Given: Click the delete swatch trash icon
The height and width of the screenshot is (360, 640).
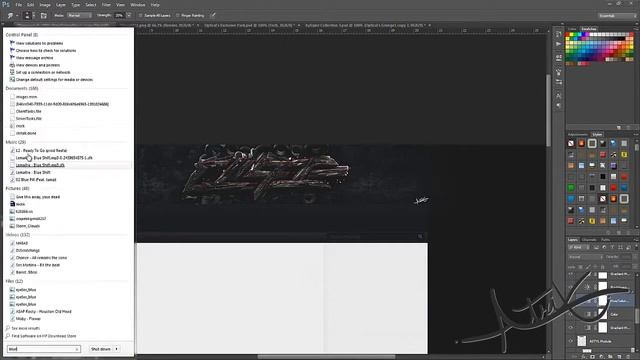Looking at the screenshot, I should tap(629, 127).
